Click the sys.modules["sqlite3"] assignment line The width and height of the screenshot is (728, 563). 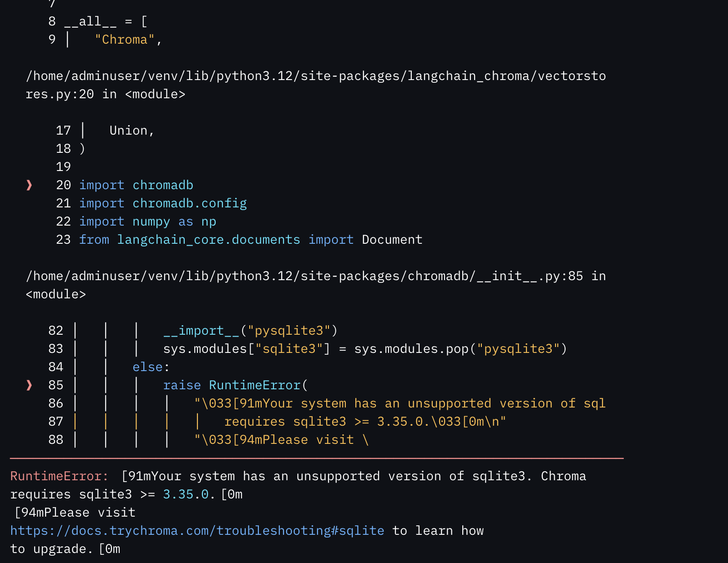tap(365, 349)
